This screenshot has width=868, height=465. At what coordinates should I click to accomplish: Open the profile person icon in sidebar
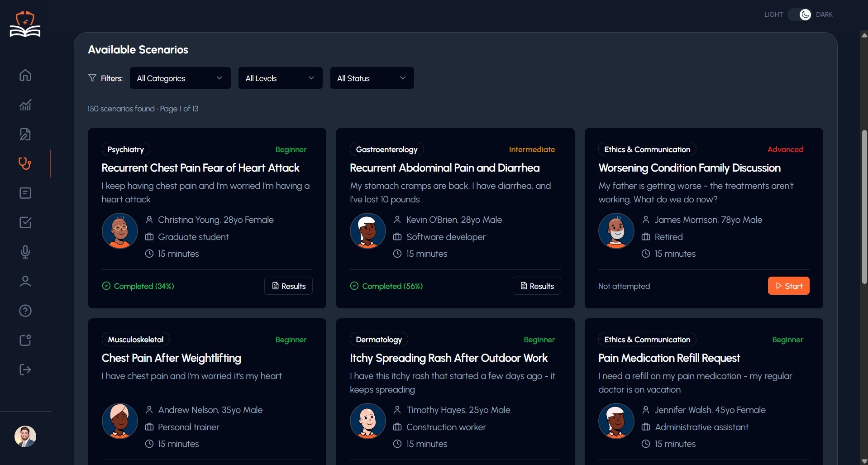tap(25, 281)
